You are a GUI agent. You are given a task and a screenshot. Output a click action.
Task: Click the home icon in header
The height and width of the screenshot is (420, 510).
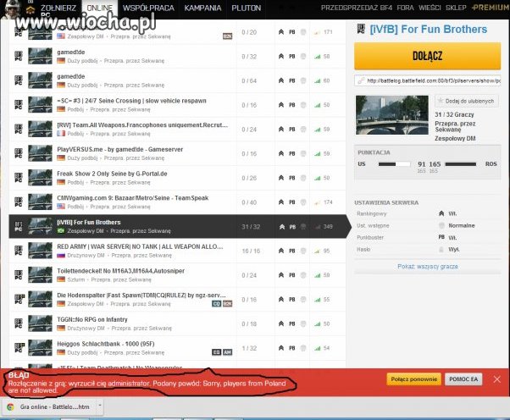[x=30, y=10]
